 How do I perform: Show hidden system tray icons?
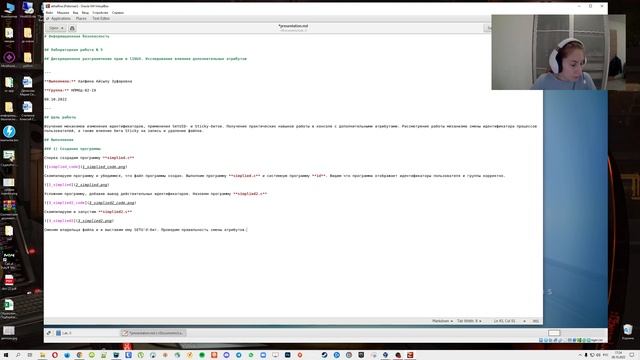pos(580,355)
